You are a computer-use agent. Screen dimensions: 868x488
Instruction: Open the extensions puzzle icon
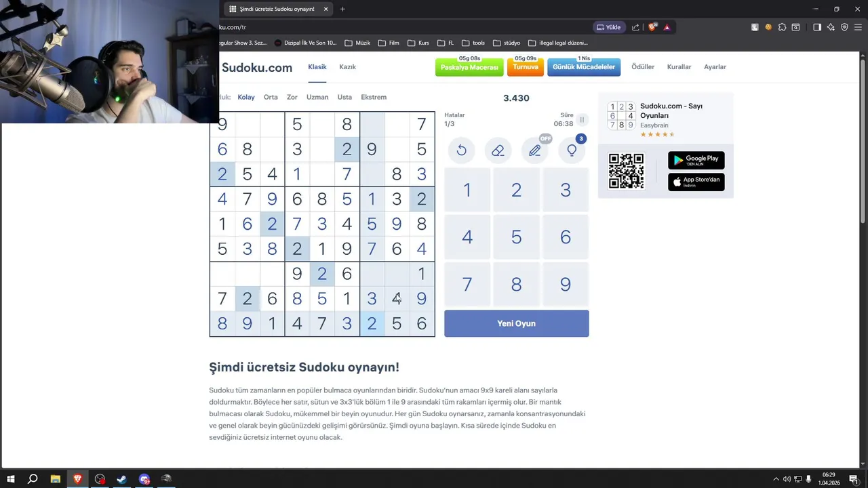click(782, 27)
